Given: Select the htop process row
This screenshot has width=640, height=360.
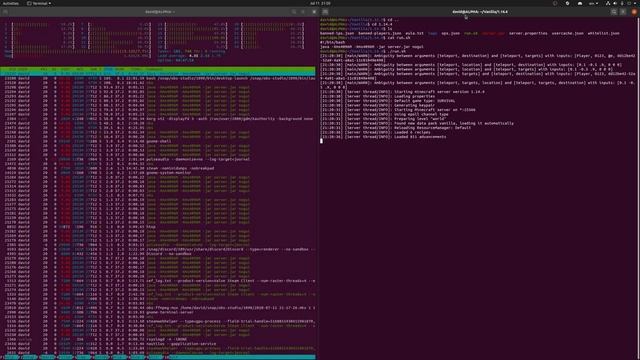Looking at the screenshot, I should click(x=158, y=227).
